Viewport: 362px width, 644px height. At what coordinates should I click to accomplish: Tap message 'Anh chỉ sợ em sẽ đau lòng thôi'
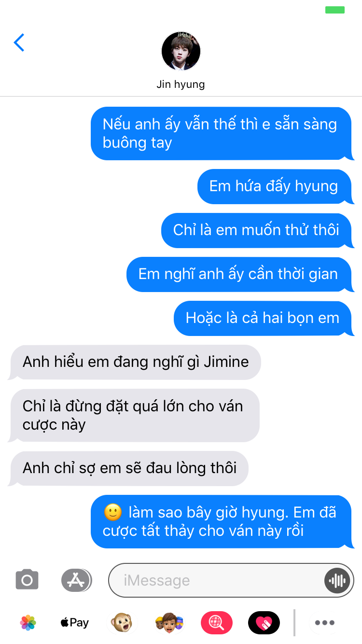coord(129,468)
